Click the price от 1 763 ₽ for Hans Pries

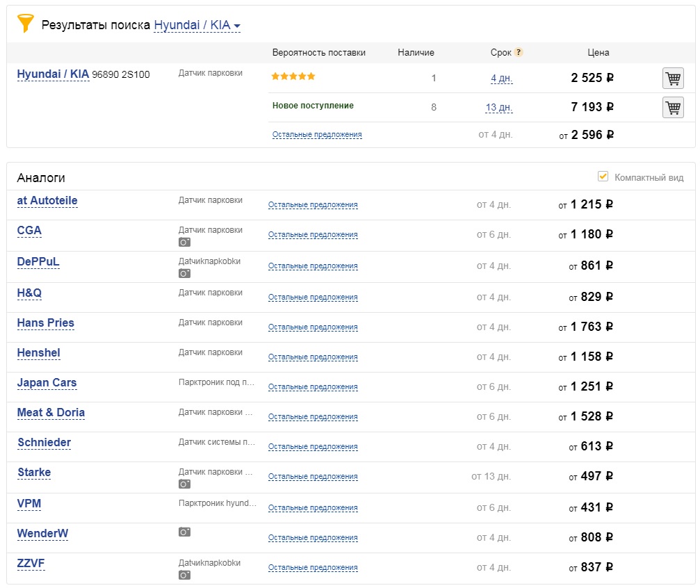point(586,327)
